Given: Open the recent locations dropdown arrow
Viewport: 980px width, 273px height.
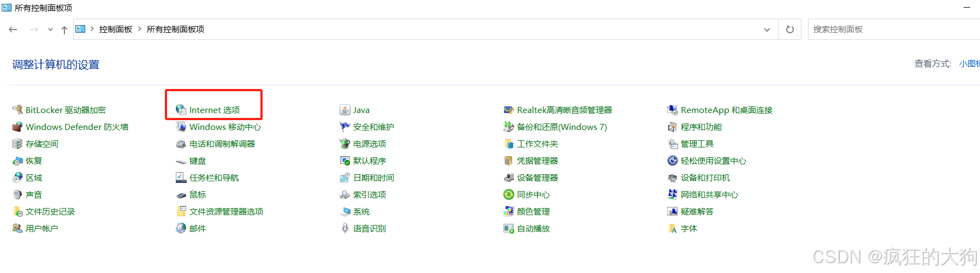Looking at the screenshot, I should 50,29.
